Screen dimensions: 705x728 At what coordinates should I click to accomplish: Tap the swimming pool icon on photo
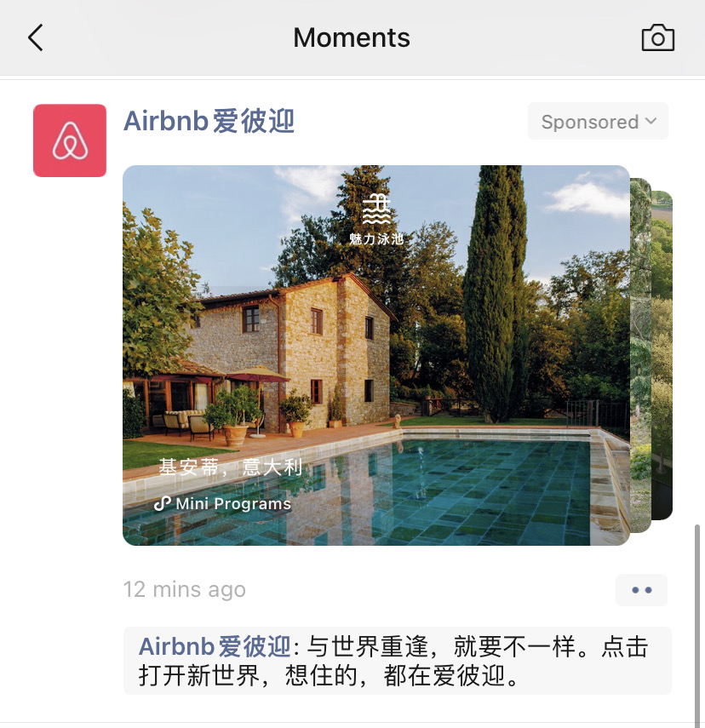376,209
